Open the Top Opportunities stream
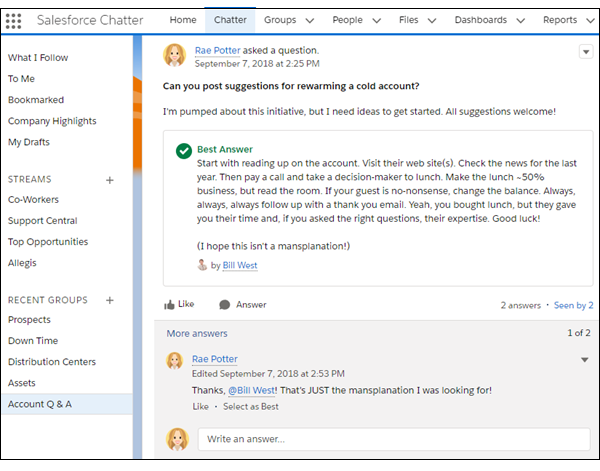 pyautogui.click(x=48, y=242)
